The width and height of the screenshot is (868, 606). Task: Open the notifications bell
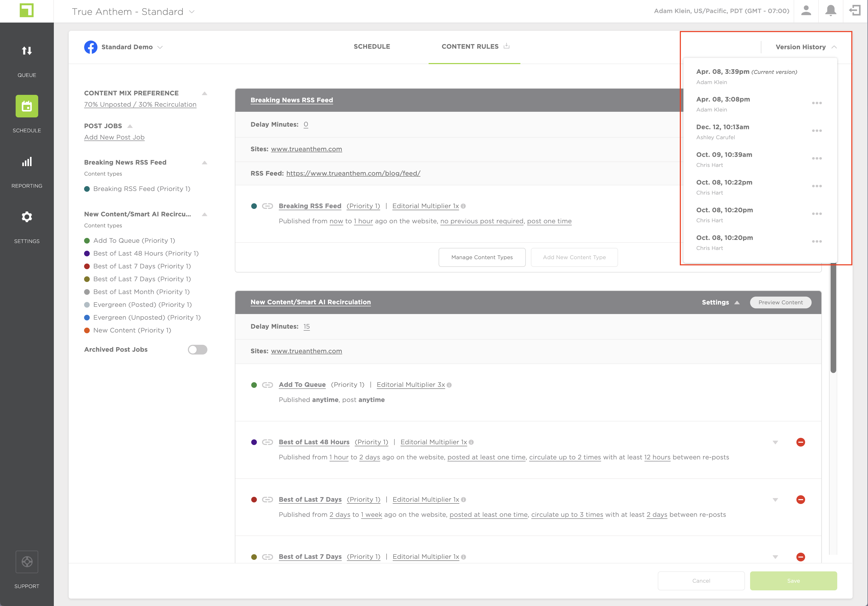pos(831,11)
